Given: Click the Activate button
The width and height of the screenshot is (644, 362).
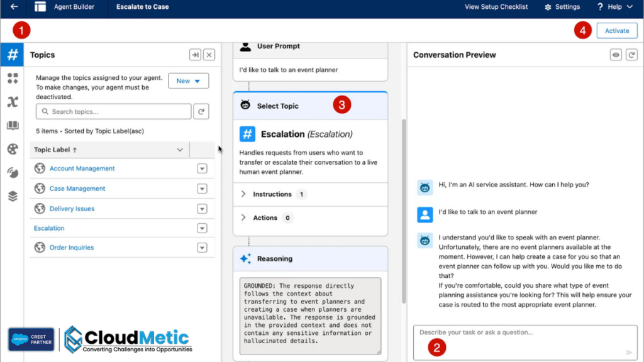Looking at the screenshot, I should tap(616, 31).
